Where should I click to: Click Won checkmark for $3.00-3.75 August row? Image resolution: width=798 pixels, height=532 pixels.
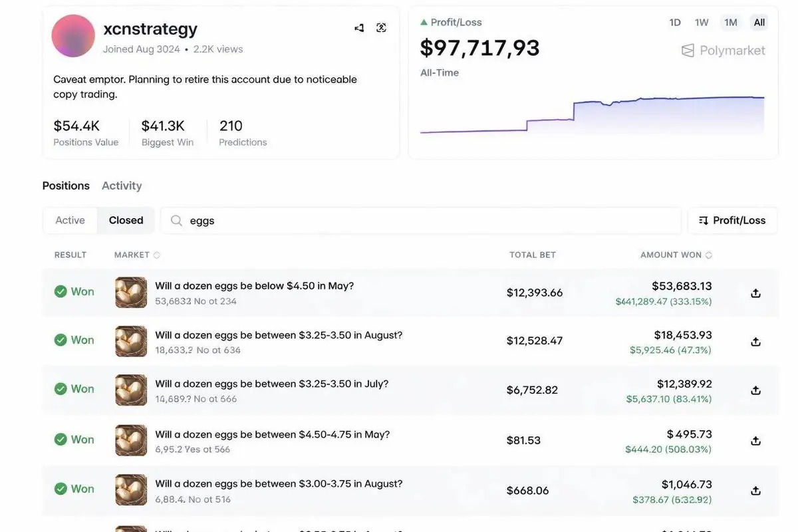tap(61, 489)
